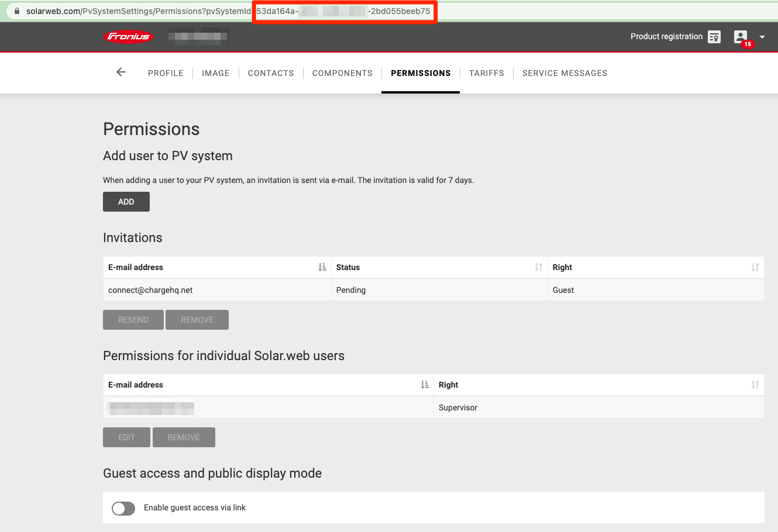778x532 pixels.
Task: Open the Contacts tab
Action: [271, 73]
